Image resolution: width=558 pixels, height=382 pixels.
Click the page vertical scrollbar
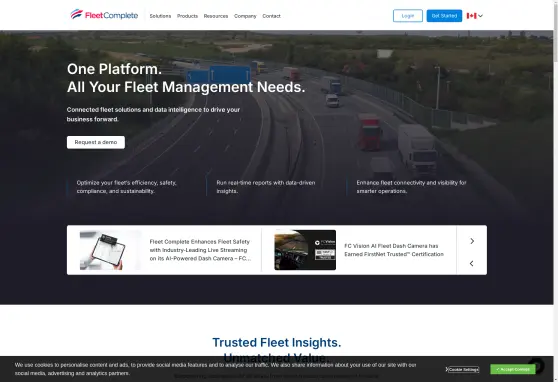coord(556,191)
